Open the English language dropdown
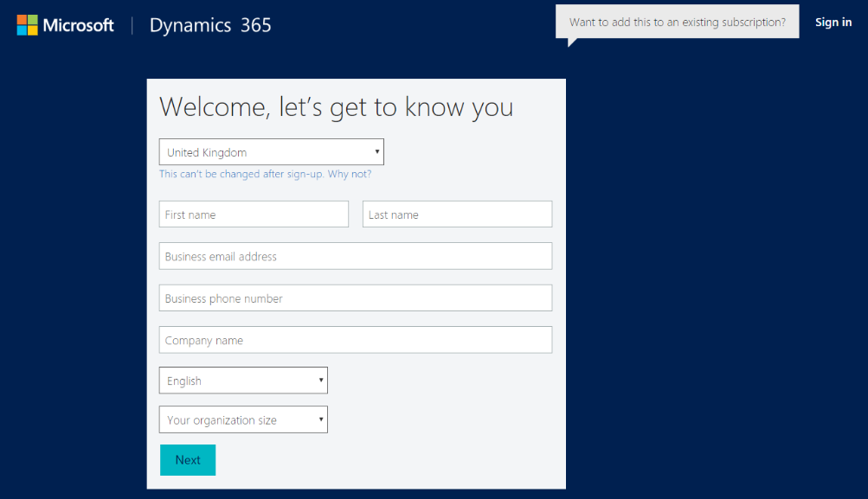 (x=243, y=381)
